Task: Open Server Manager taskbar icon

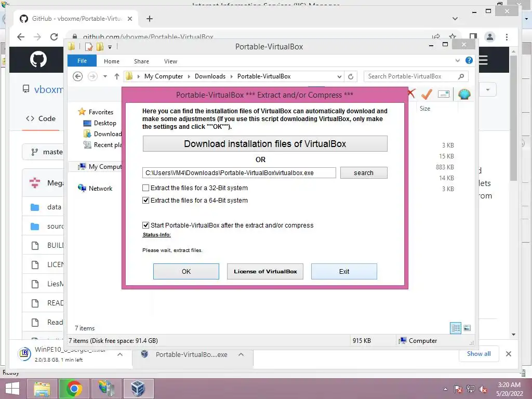Action: 107,389
